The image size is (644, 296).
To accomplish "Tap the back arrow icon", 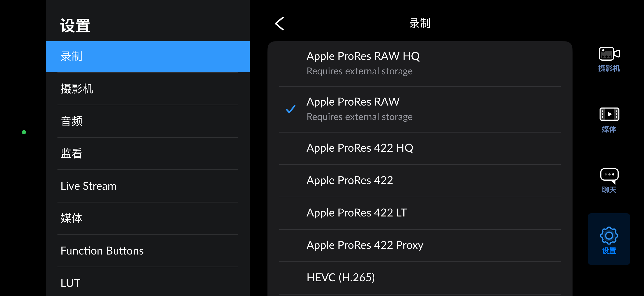I will (x=279, y=24).
